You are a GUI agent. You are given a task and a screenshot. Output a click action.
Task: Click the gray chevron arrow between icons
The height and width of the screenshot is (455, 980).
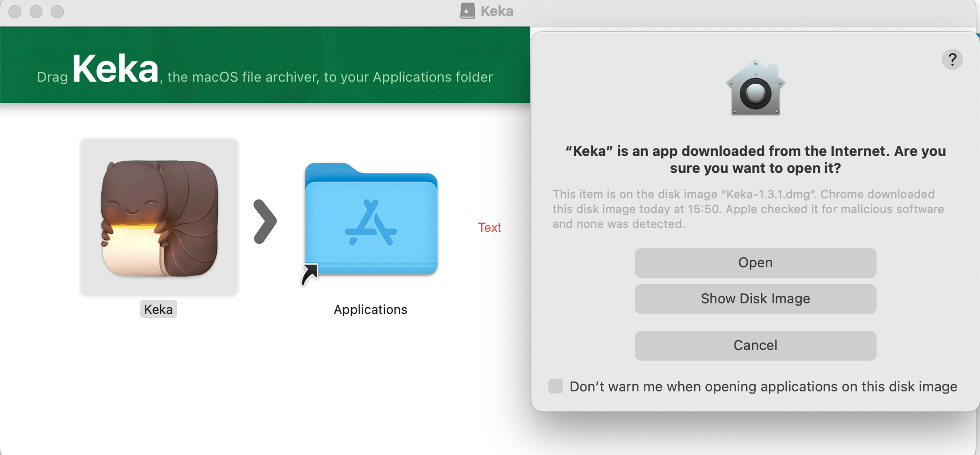tap(265, 221)
